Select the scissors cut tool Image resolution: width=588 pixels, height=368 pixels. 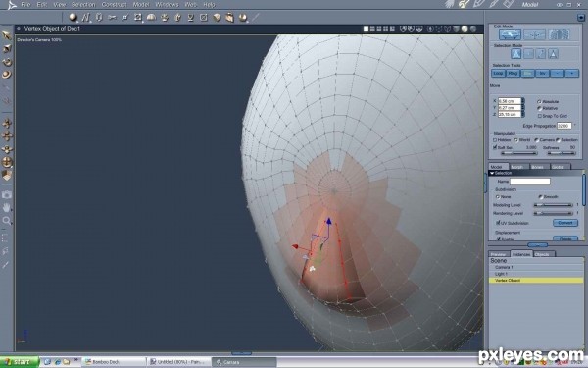pyautogui.click(x=112, y=17)
